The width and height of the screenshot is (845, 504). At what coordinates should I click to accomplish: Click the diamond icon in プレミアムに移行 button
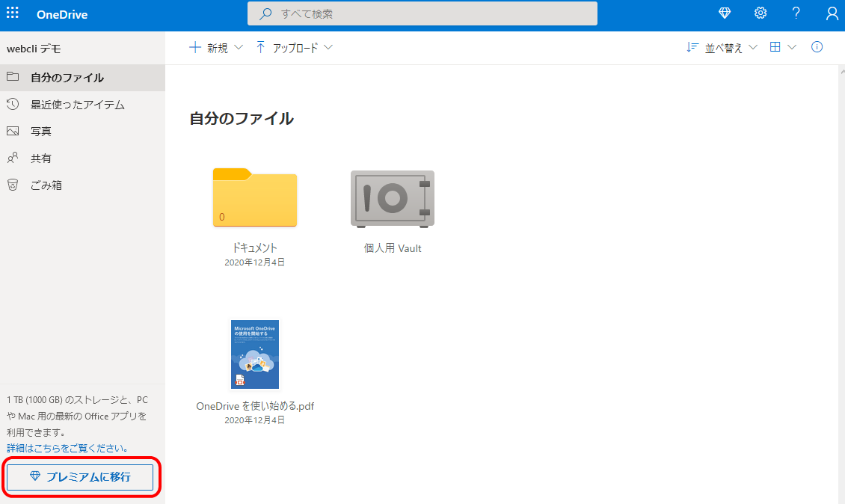click(35, 476)
